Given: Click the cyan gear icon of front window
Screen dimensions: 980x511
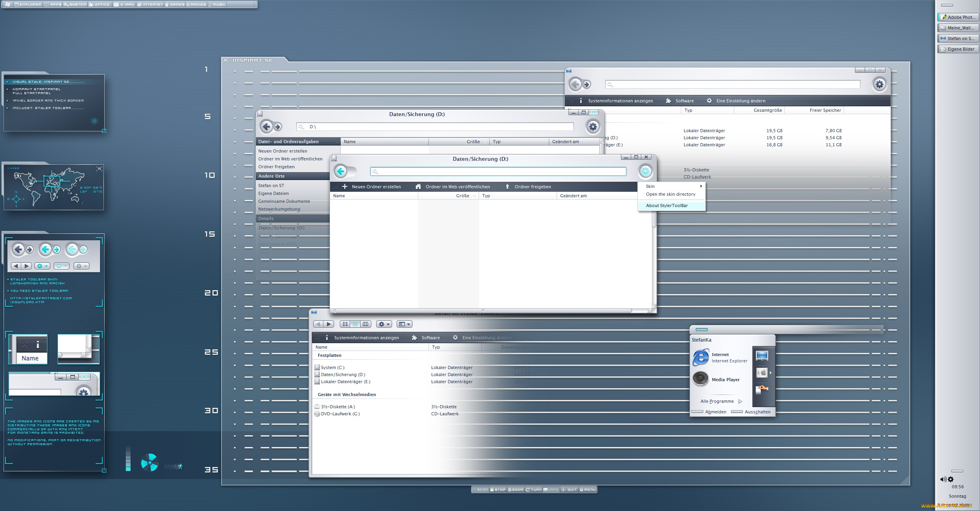Looking at the screenshot, I should click(x=645, y=171).
